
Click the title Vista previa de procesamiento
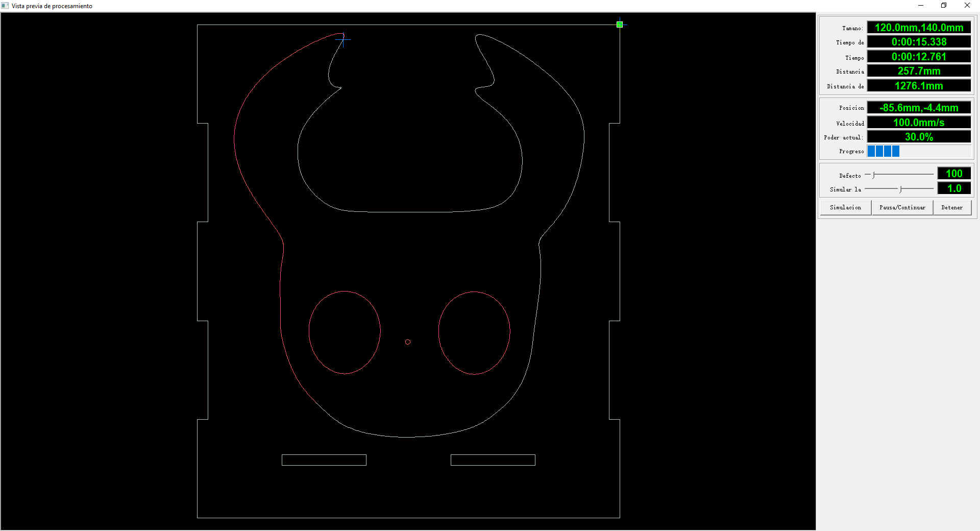(x=52, y=6)
